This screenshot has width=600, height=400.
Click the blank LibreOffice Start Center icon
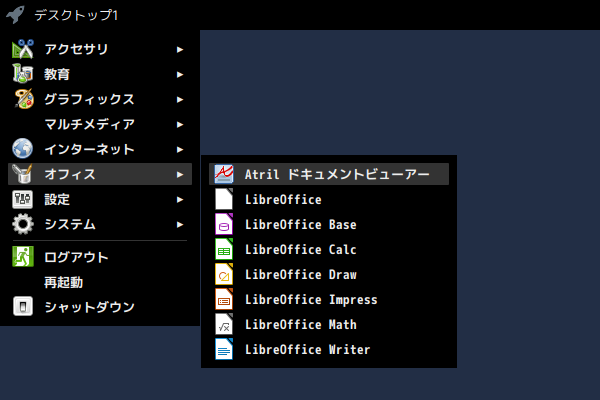224,199
